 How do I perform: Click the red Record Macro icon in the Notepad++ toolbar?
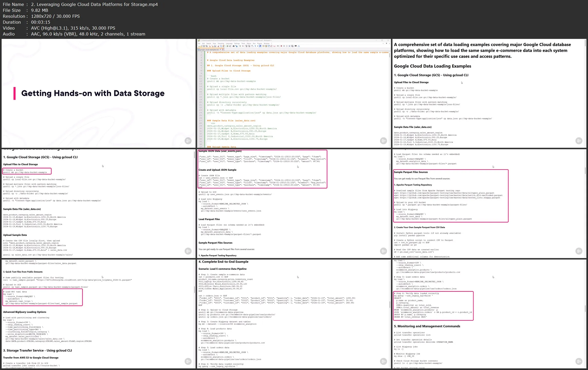pos(281,46)
